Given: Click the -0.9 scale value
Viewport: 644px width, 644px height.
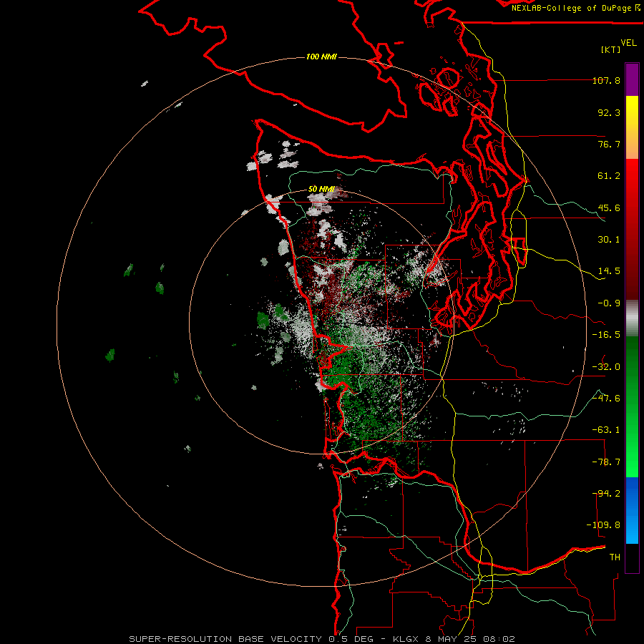Looking at the screenshot, I should 609,303.
